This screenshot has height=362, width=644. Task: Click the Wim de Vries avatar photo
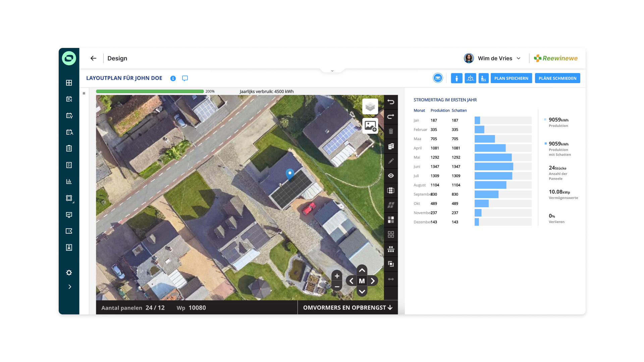click(469, 58)
